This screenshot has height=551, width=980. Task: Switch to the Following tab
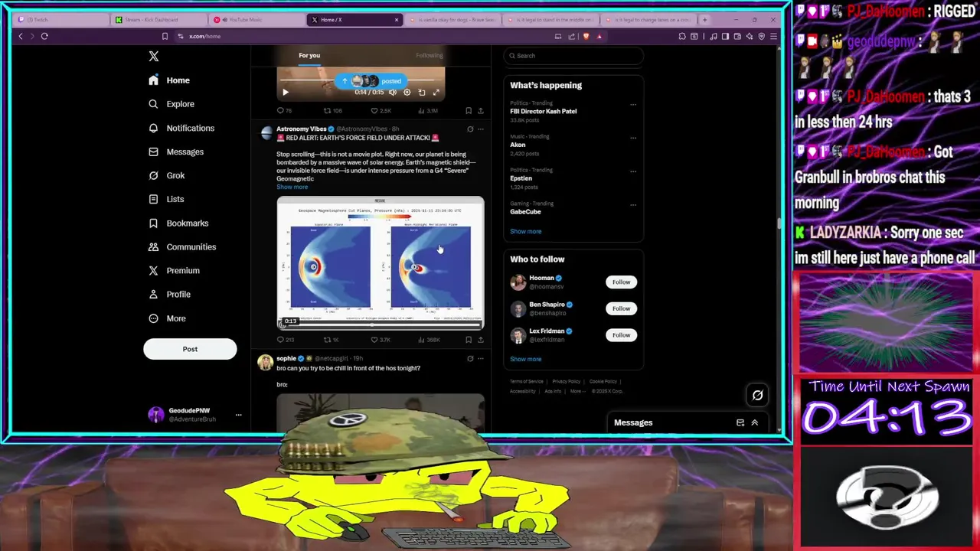pyautogui.click(x=430, y=55)
